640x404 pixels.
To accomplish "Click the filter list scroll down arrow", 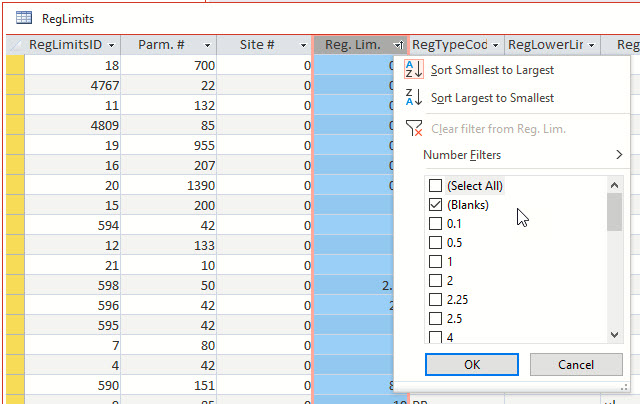I will tap(614, 335).
